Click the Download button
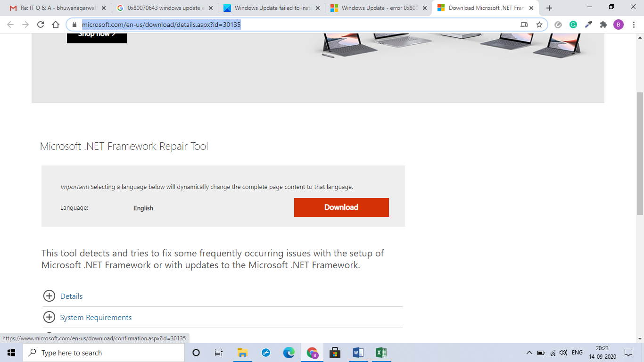The width and height of the screenshot is (644, 362). [341, 207]
